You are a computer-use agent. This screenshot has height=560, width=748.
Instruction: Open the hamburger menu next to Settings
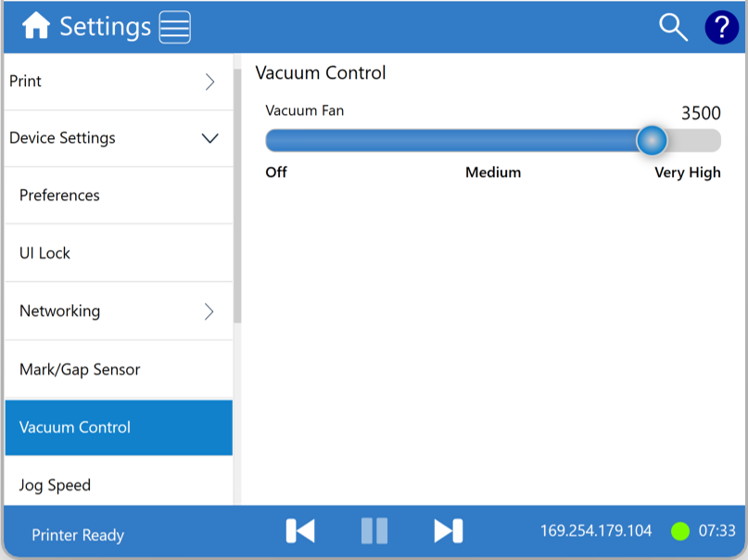tap(174, 28)
